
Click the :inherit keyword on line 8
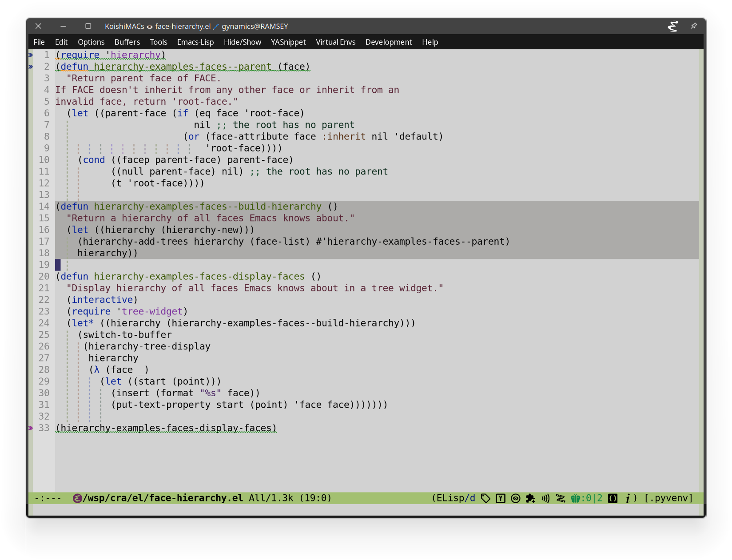tap(344, 136)
